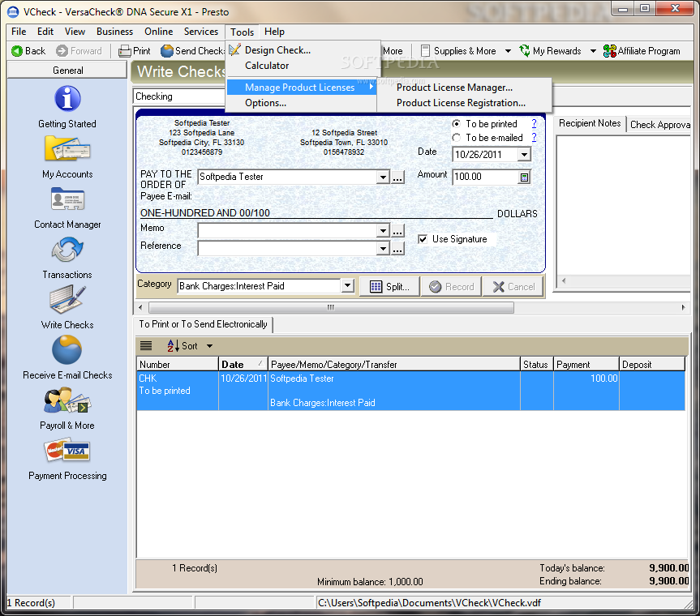Open the Checking account selector
The height and width of the screenshot is (616, 700).
(179, 96)
